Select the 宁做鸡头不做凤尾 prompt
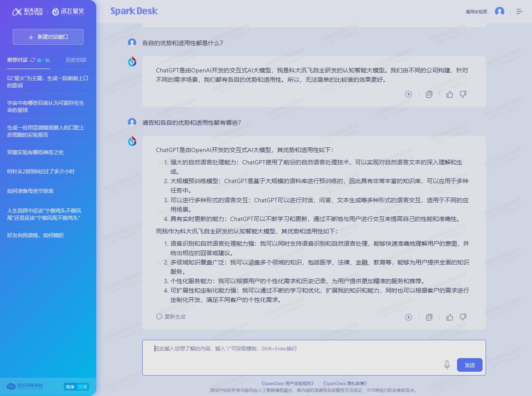The image size is (532, 396). click(x=48, y=214)
